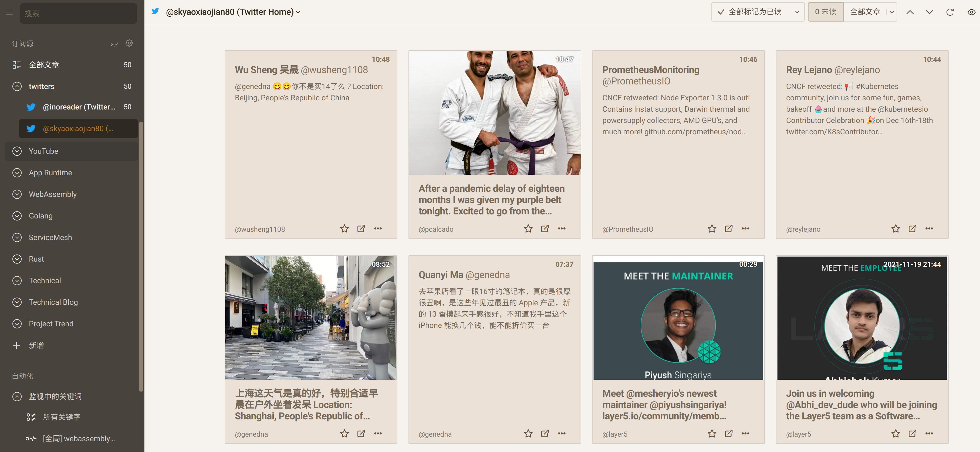Viewport: 980px width, 452px height.
Task: Expand the YouTube folder
Action: point(17,151)
